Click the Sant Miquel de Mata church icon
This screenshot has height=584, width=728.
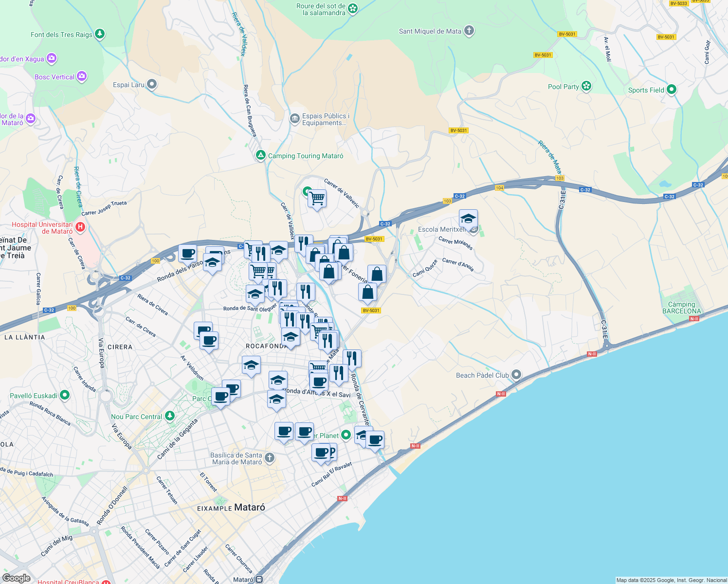468,30
